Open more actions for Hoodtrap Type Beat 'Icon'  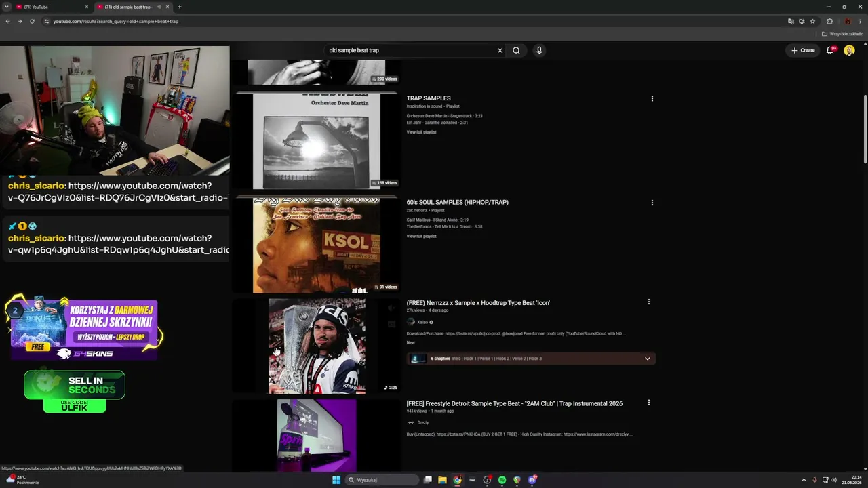649,302
